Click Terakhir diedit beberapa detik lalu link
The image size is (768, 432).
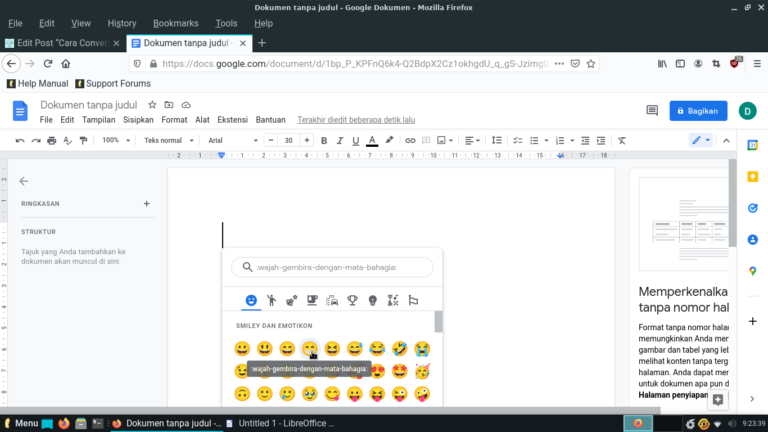[356, 120]
